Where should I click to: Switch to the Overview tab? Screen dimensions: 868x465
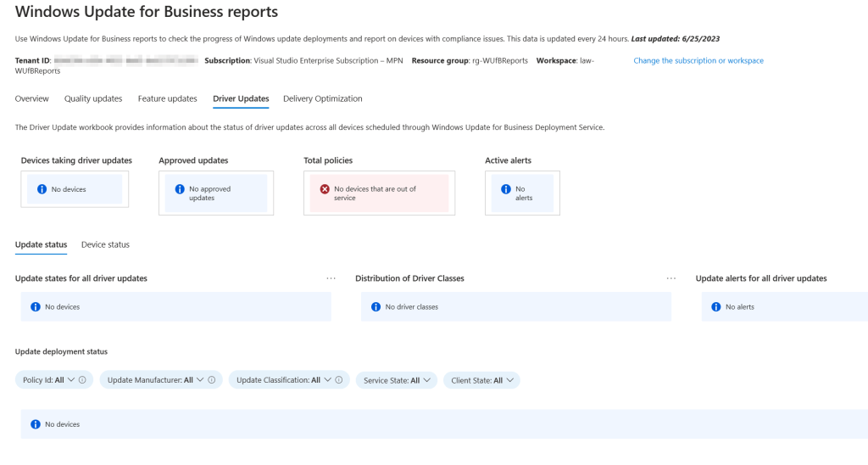pos(32,98)
